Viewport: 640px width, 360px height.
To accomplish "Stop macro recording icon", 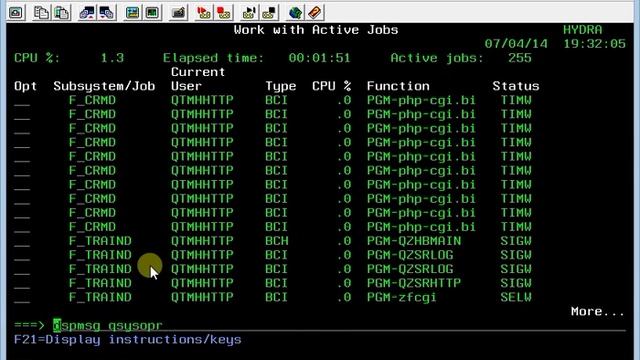I will click(223, 13).
